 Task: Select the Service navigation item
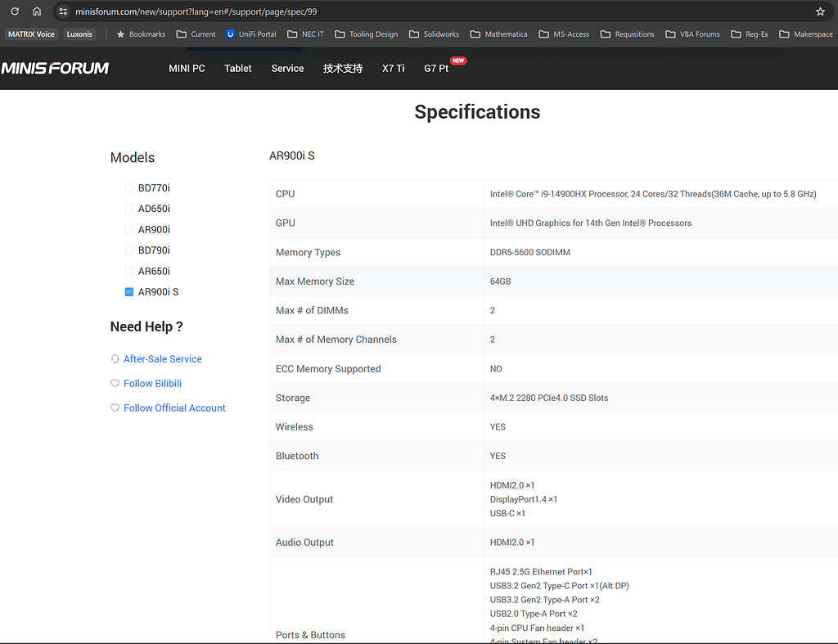(287, 69)
